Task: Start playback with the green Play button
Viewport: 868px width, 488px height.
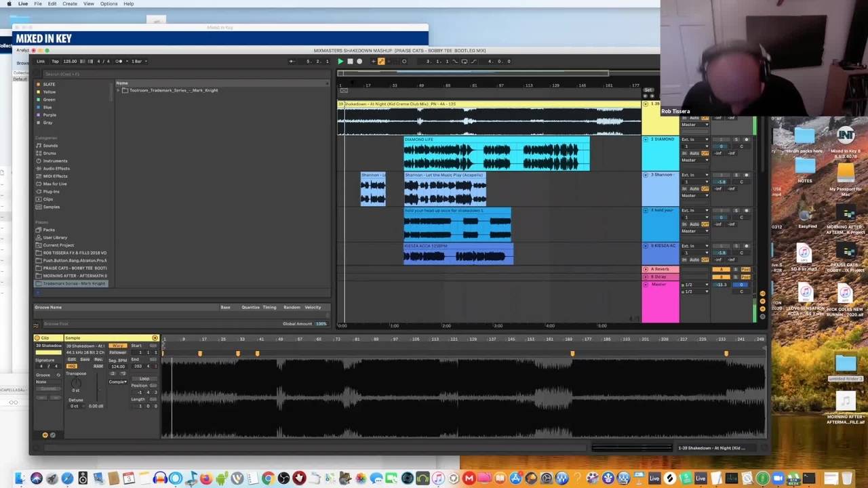Action: pyautogui.click(x=340, y=61)
